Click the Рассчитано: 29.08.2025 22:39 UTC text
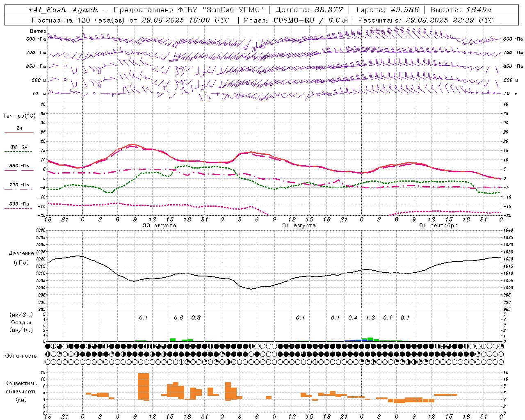This screenshot has height=420, width=525. coord(426,20)
